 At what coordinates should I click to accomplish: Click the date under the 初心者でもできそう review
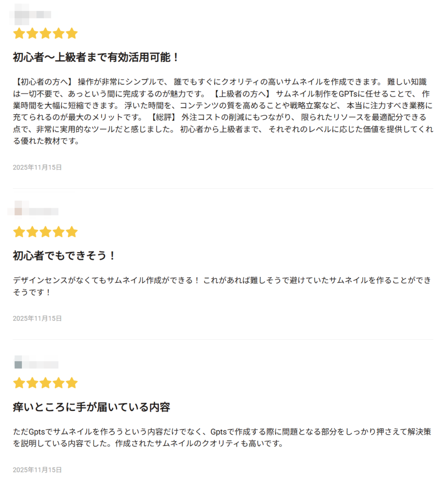point(37,318)
